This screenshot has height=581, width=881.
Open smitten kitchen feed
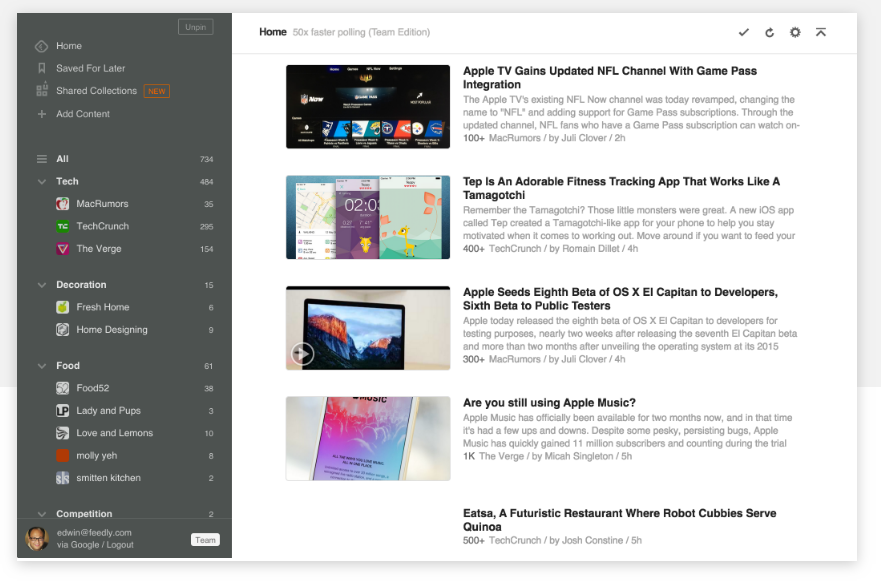coord(108,478)
